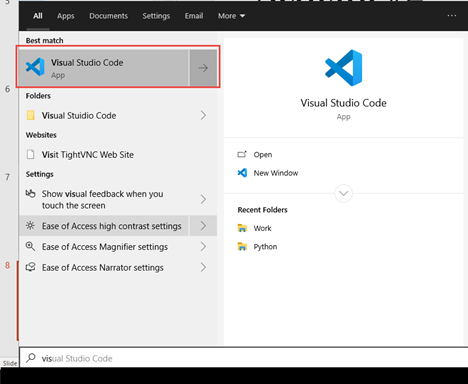Expand chevron for Magnifier settings
Image resolution: width=468 pixels, height=384 pixels.
point(203,247)
